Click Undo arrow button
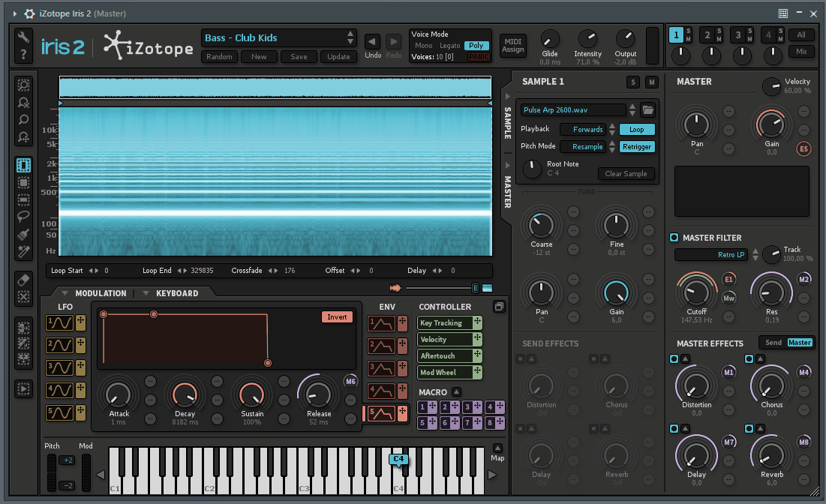The height and width of the screenshot is (504, 826). coord(372,41)
